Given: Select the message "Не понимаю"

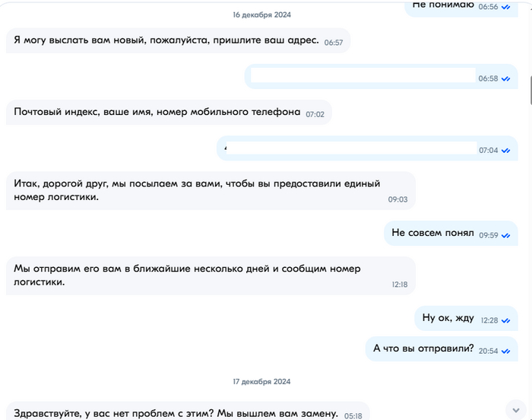Looking at the screenshot, I should [443, 5].
